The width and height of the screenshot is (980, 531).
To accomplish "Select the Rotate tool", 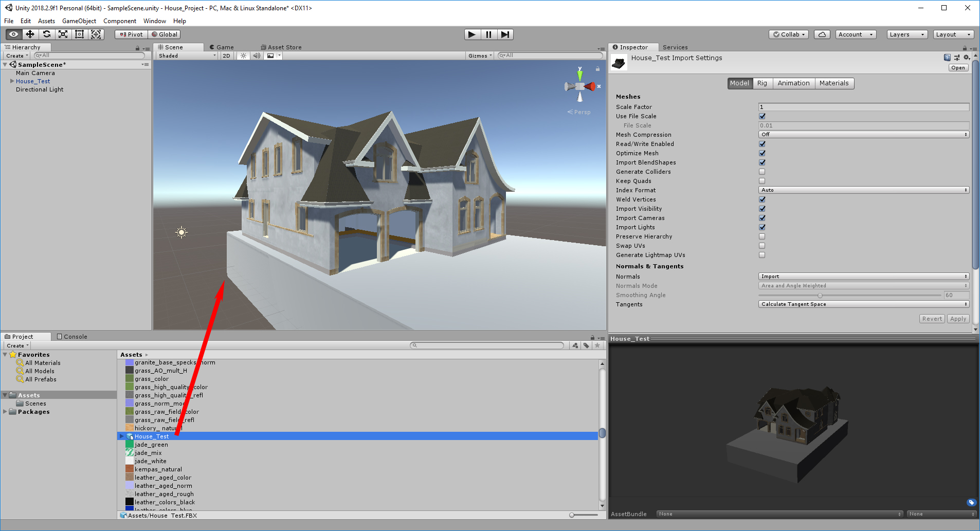I will (x=47, y=34).
